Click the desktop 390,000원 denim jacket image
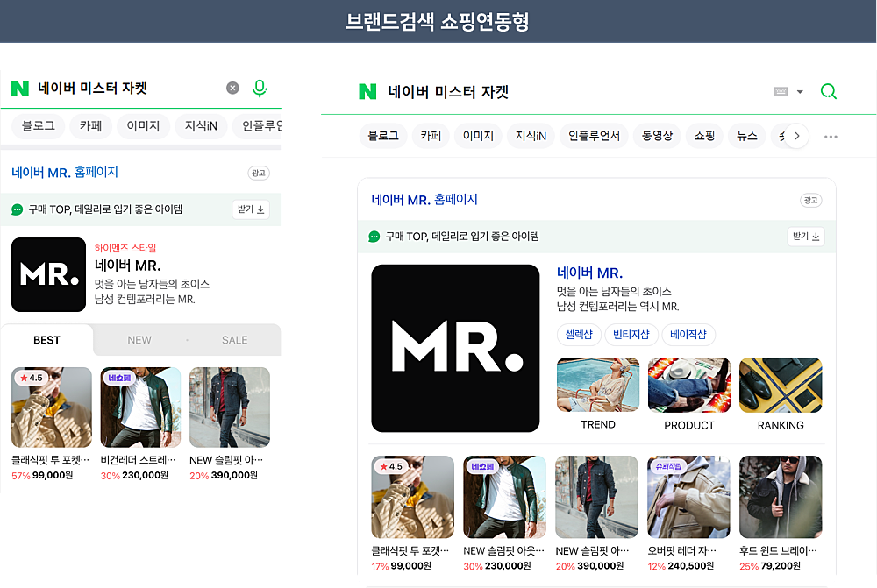Image resolution: width=877 pixels, height=588 pixels. [x=596, y=497]
